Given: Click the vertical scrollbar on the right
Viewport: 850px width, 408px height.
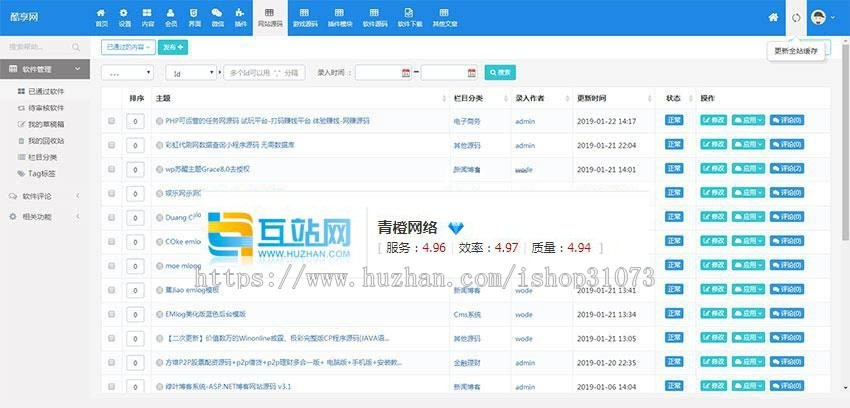Looking at the screenshot, I should point(846,141).
